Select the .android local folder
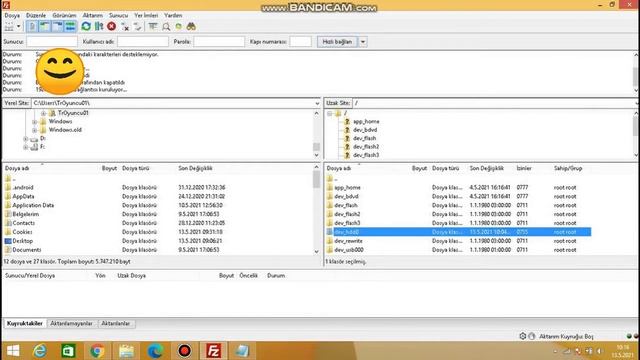This screenshot has width=640, height=360. (x=23, y=187)
